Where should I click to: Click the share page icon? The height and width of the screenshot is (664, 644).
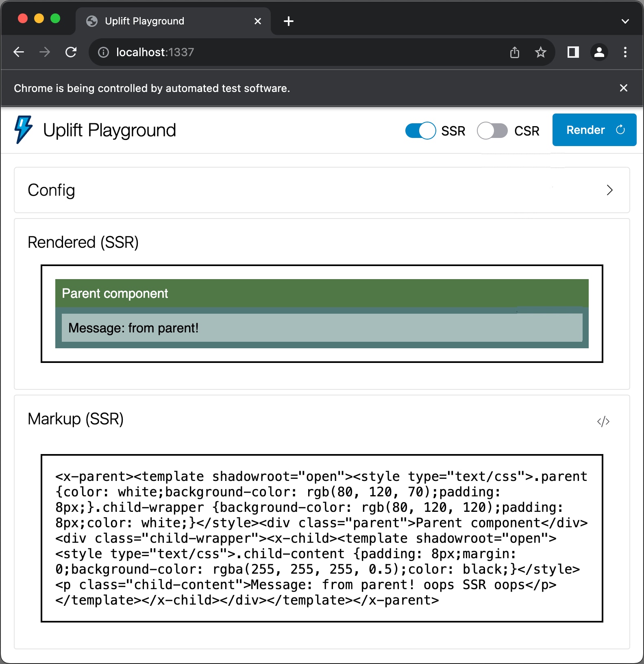click(515, 52)
